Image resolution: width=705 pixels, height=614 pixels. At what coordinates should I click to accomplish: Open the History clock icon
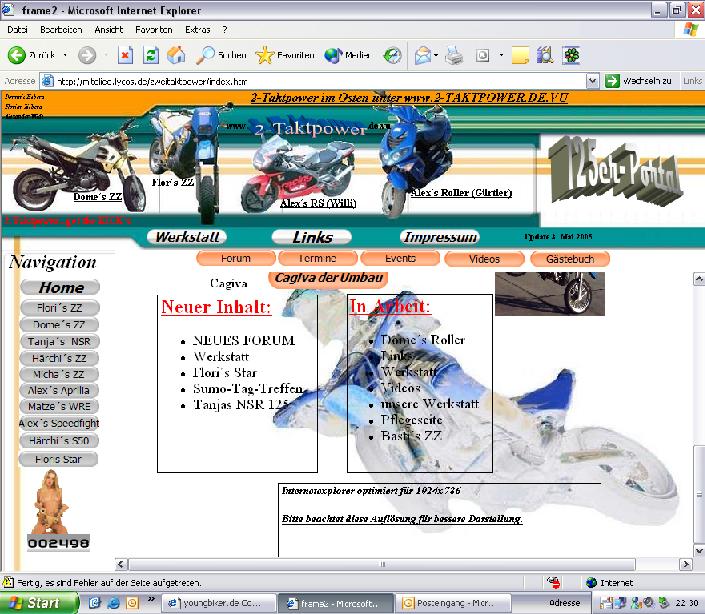pos(392,55)
